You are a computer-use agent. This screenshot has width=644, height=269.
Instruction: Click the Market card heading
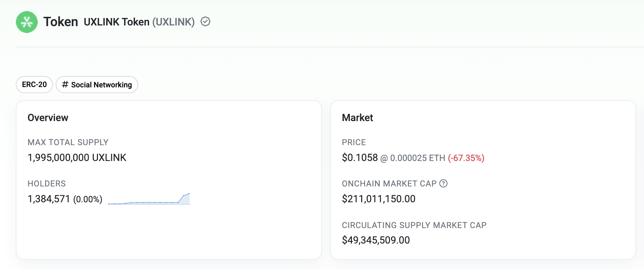[357, 118]
